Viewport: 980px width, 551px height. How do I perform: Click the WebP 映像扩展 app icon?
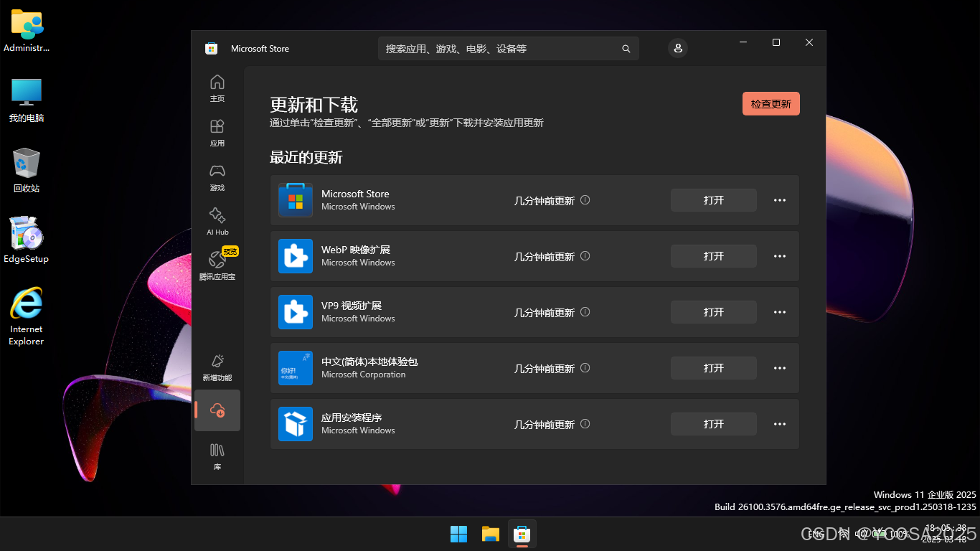[296, 256]
